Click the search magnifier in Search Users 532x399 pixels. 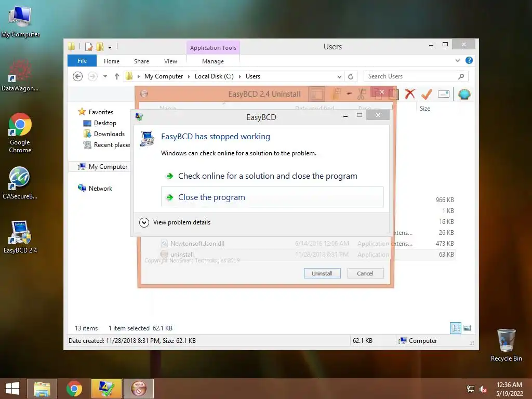(x=461, y=76)
